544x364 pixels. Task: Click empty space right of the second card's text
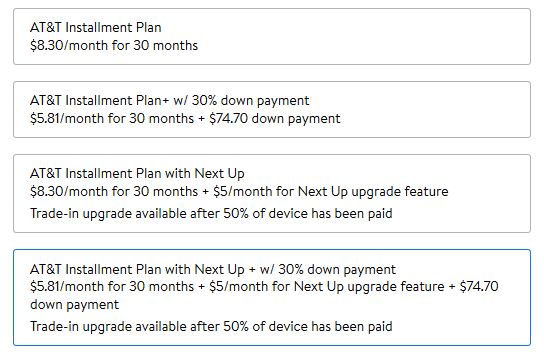click(x=434, y=110)
